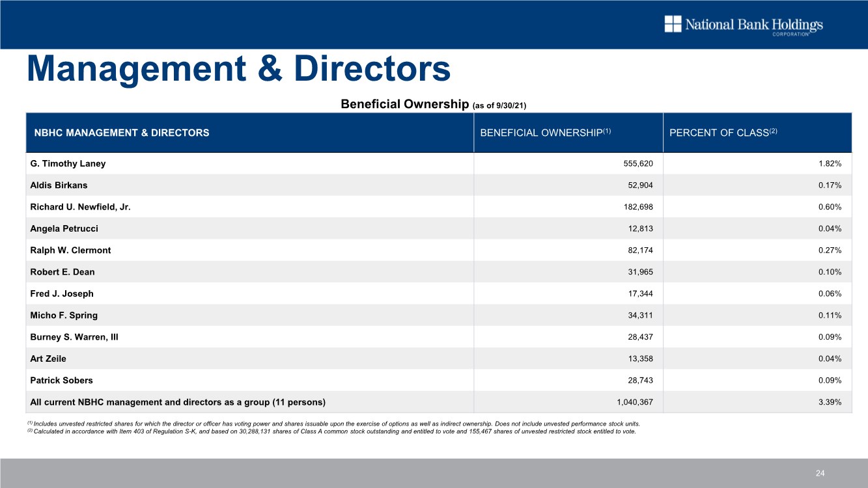The image size is (868, 488).
Task: Select the name G. Timothy Laney
Action: click(x=68, y=164)
